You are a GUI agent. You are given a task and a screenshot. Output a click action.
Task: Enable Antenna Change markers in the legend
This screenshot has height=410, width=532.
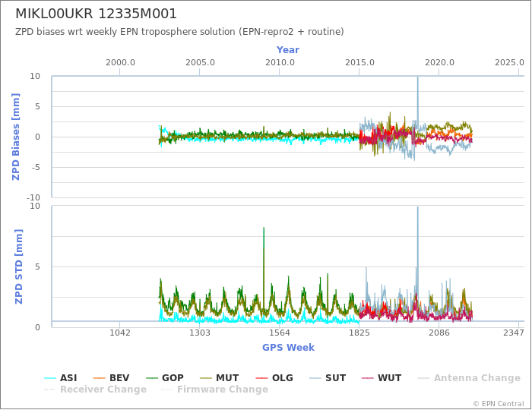coord(469,378)
